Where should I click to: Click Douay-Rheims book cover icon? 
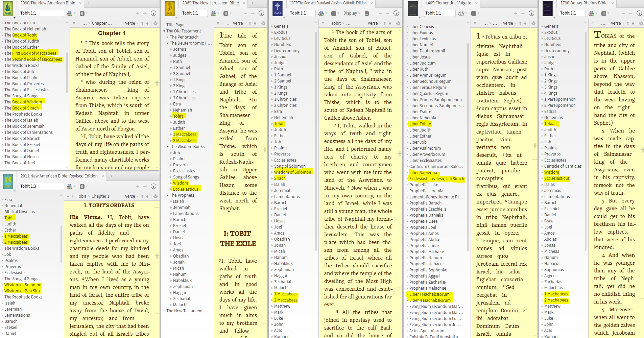(x=548, y=9)
